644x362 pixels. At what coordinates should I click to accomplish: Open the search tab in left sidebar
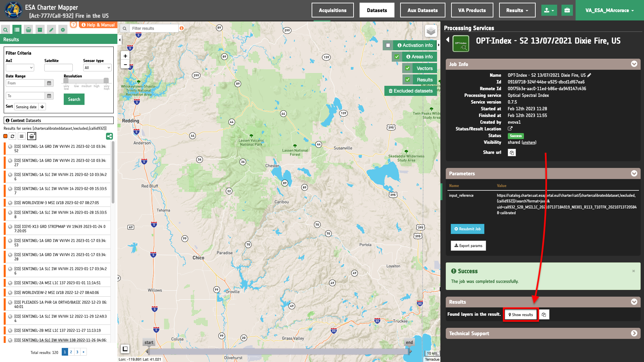[6, 30]
